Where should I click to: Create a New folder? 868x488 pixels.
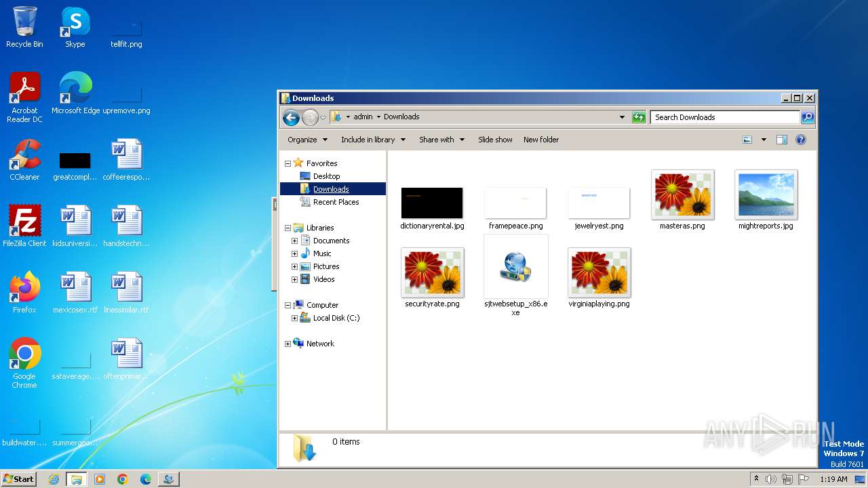[541, 140]
